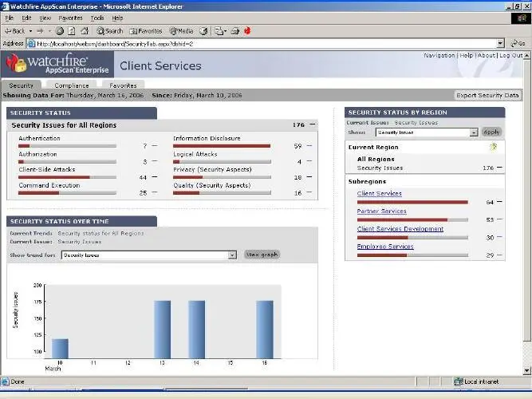Viewport: 532px width, 399px height.
Task: Click the Client-Side Attacks progress bar
Action: click(x=67, y=177)
